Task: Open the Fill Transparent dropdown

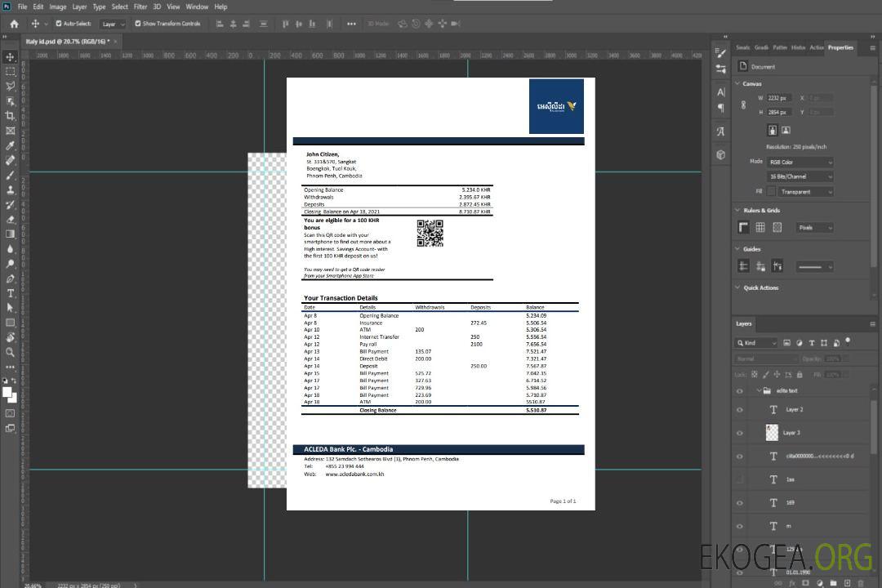Action: 805,192
